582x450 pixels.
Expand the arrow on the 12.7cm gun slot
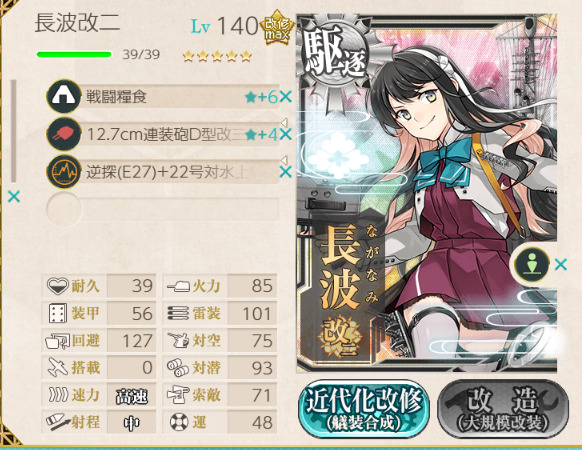coord(284,122)
